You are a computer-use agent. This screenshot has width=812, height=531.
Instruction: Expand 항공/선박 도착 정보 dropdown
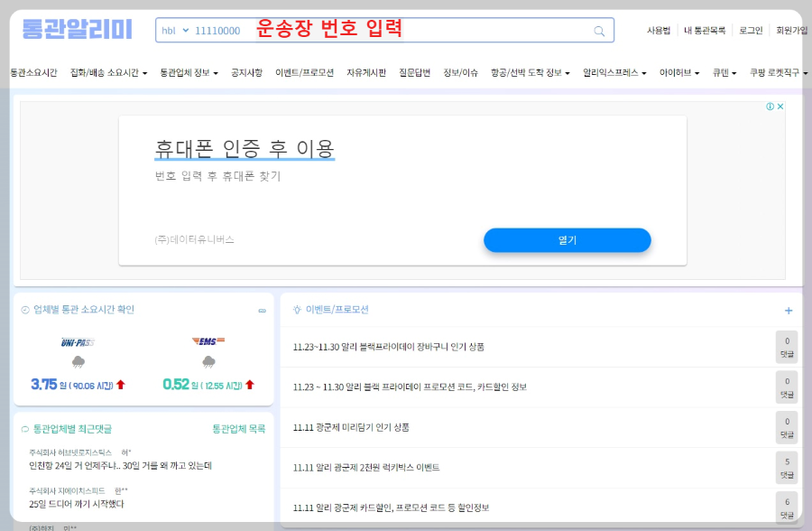coord(531,72)
